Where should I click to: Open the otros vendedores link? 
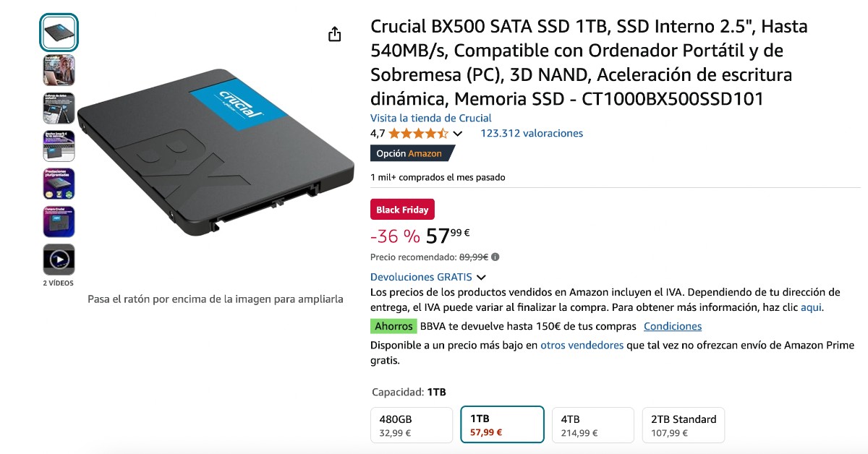tap(582, 345)
